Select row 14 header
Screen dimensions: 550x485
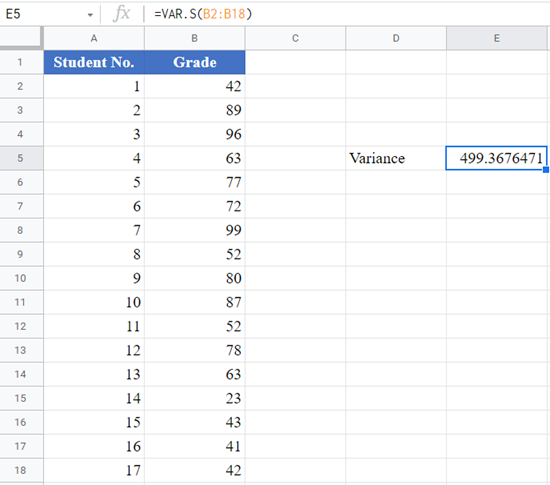[21, 375]
